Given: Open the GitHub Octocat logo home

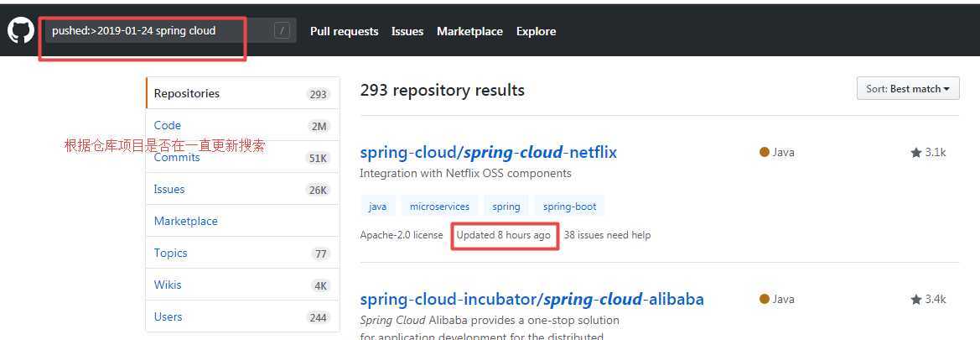Looking at the screenshot, I should [x=21, y=31].
